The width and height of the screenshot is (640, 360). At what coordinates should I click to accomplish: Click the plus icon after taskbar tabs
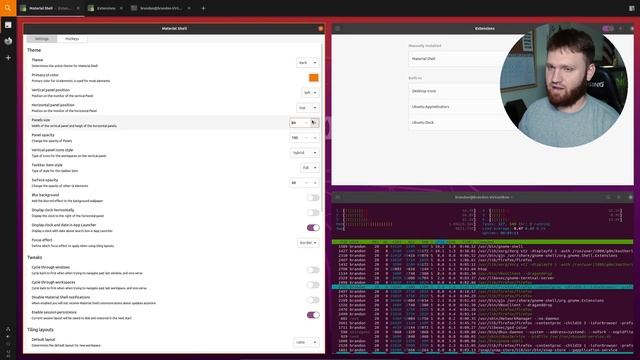(x=203, y=8)
